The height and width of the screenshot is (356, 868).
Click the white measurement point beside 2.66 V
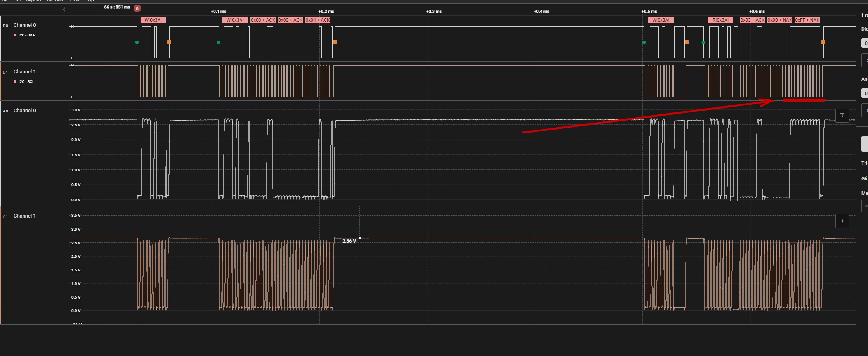tap(360, 238)
